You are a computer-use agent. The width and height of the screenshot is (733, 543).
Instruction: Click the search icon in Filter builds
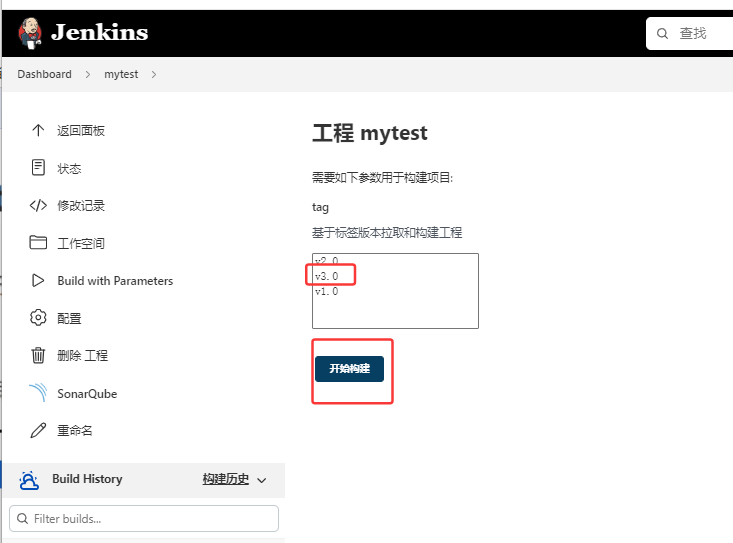tap(22, 518)
